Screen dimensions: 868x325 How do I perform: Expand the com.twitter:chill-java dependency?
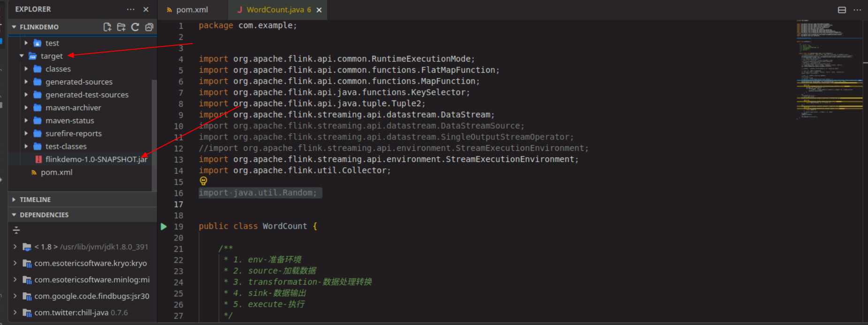[x=15, y=312]
